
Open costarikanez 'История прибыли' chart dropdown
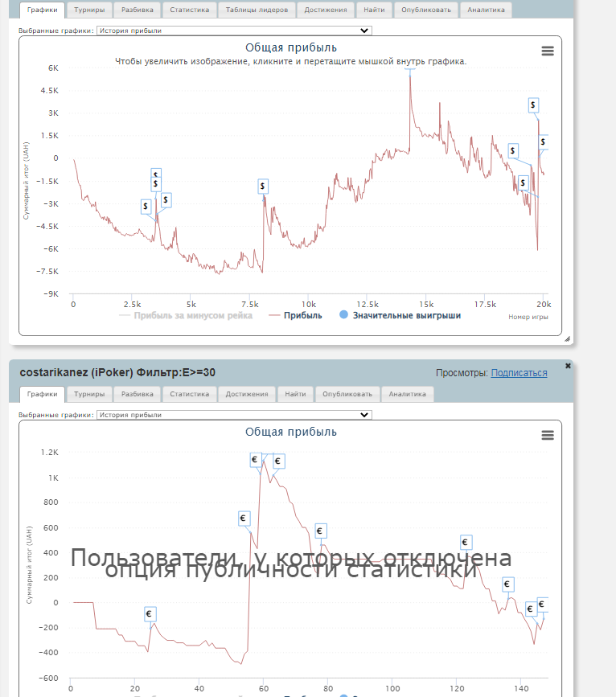[x=234, y=415]
